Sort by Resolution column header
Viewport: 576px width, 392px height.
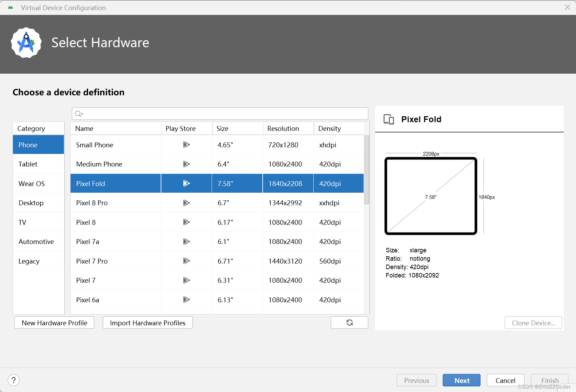(288, 128)
